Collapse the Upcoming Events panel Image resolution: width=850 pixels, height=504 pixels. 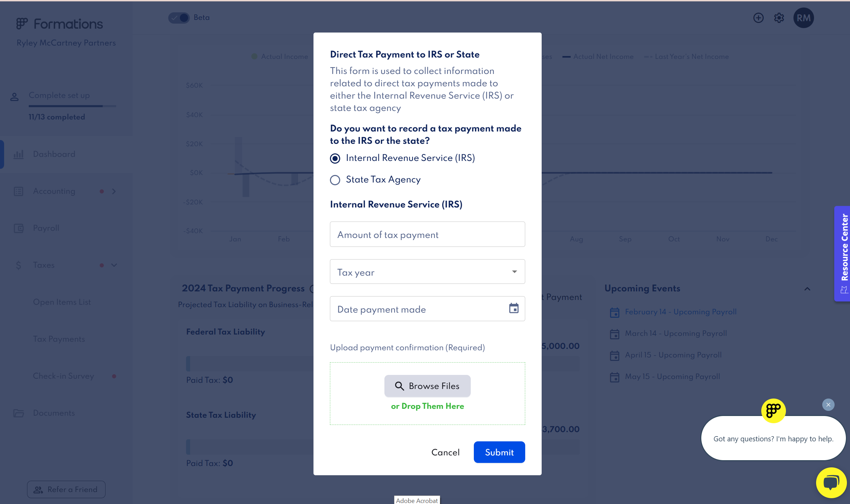click(x=807, y=289)
